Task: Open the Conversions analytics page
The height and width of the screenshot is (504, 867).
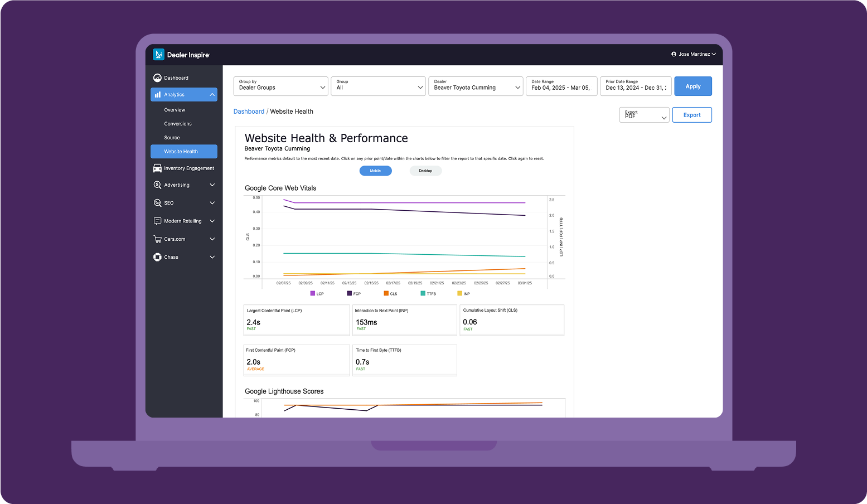Action: 178,124
